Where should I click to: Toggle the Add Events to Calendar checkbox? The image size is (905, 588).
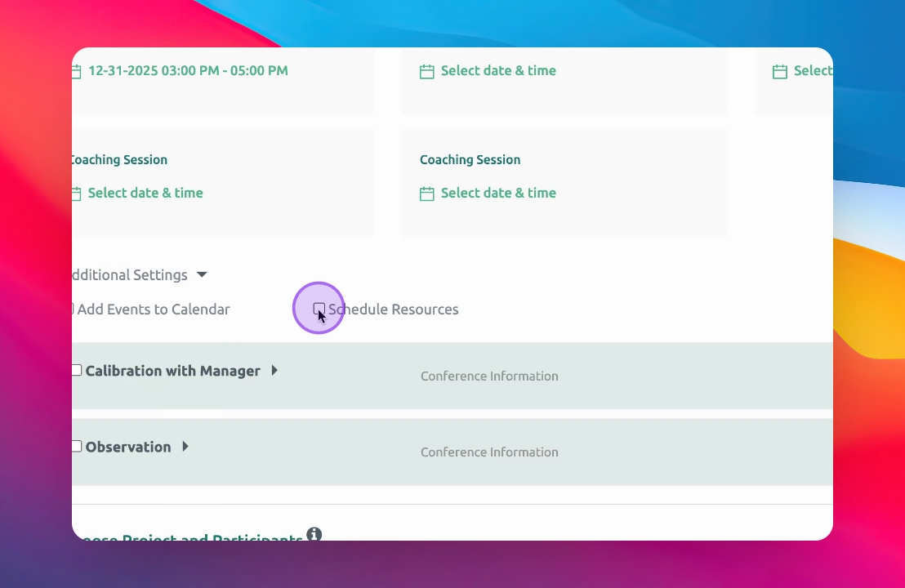click(73, 309)
